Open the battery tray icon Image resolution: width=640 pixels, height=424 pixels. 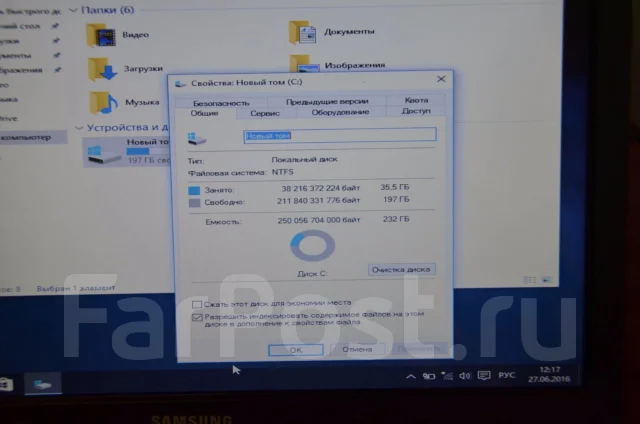pos(429,376)
